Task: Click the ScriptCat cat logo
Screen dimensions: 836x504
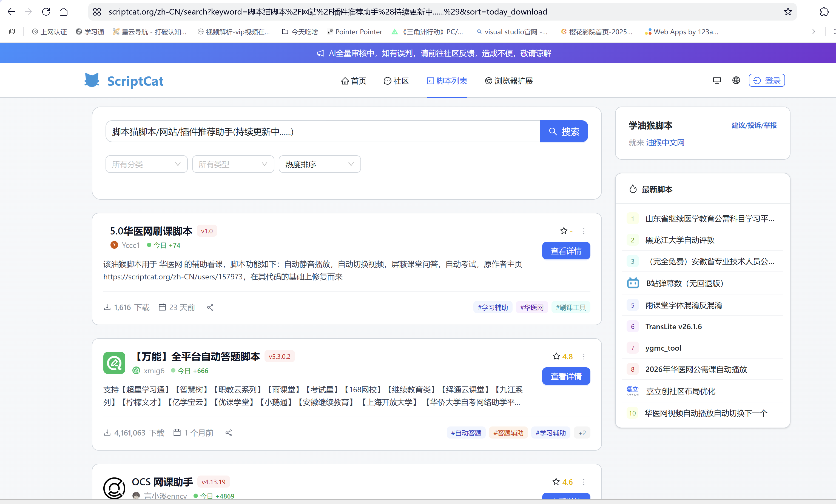Action: point(92,80)
